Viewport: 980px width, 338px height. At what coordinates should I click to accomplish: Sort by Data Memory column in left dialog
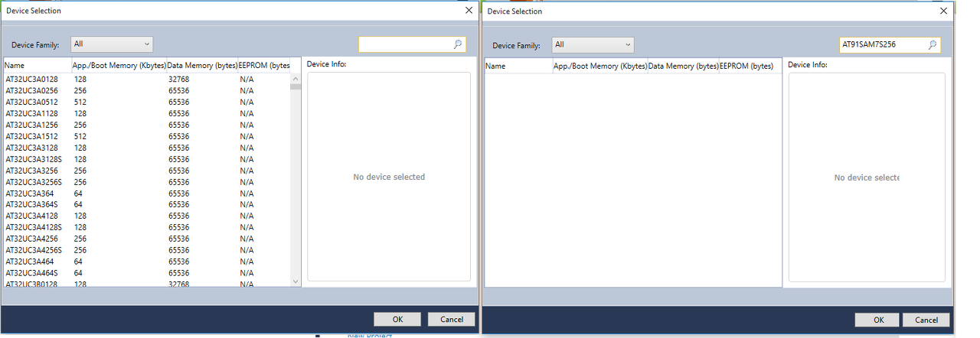click(x=202, y=66)
